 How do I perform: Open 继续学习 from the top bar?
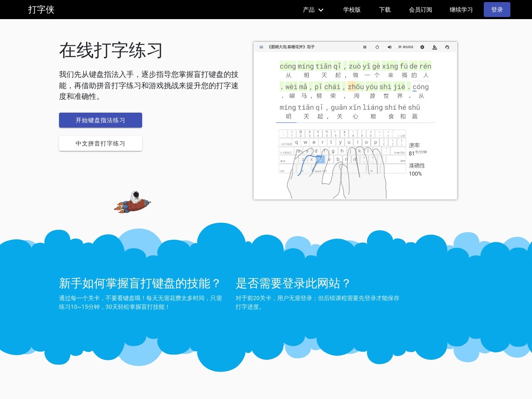461,10
